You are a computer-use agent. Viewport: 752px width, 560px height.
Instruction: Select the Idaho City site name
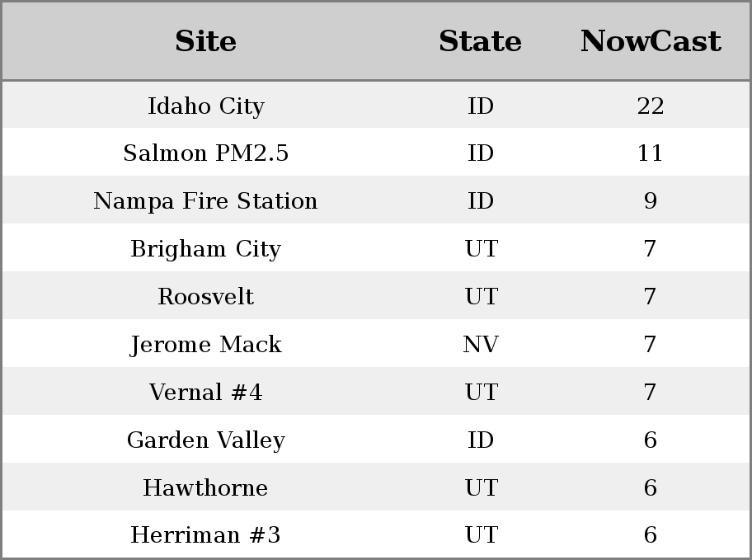206,106
